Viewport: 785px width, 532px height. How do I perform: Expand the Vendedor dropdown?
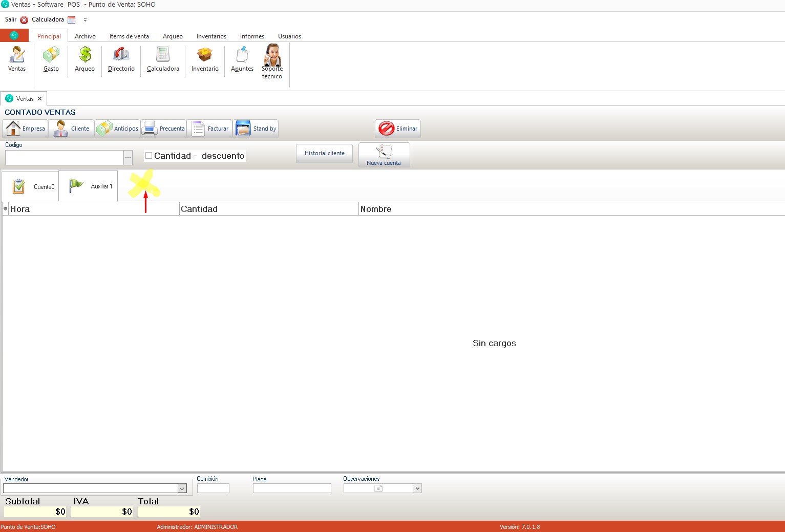pos(182,488)
